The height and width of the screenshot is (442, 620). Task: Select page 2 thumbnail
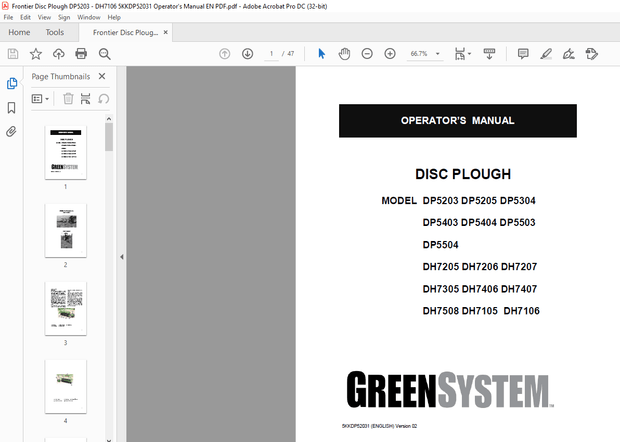pyautogui.click(x=66, y=230)
